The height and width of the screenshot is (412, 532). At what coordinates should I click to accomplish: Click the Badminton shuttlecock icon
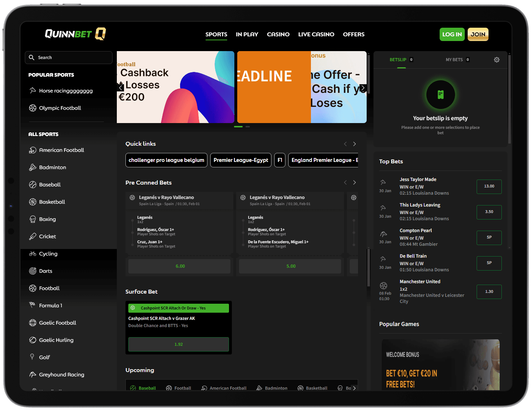pyautogui.click(x=33, y=167)
